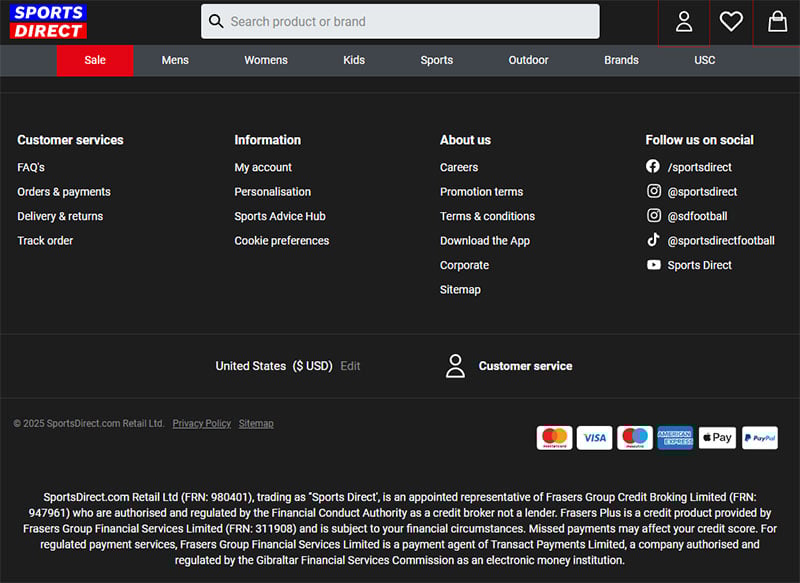This screenshot has width=800, height=583.
Task: Click the Instagram icon beside @sdfootball
Action: [x=654, y=215]
